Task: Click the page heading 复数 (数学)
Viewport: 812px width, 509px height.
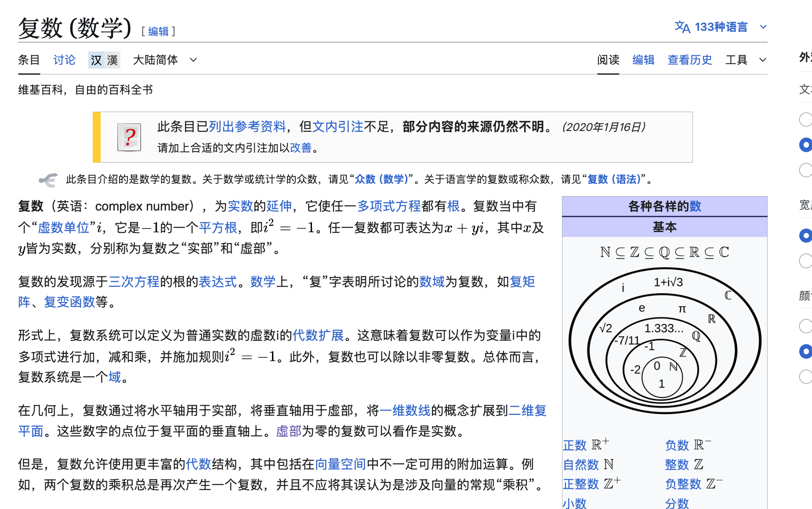Action: point(75,28)
